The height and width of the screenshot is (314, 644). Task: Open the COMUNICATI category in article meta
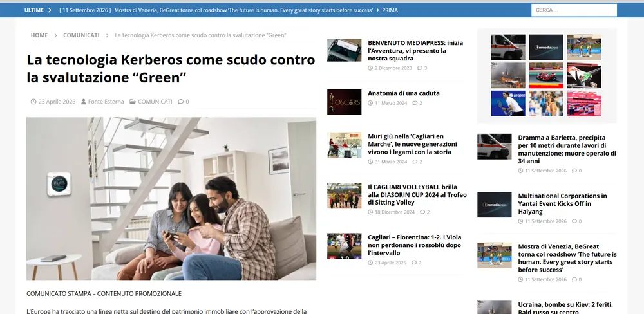(x=155, y=102)
